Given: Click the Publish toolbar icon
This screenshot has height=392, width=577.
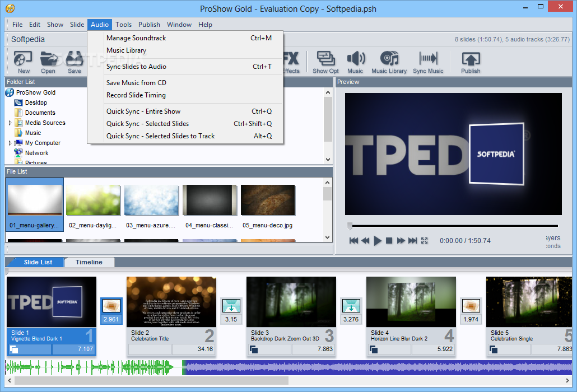Looking at the screenshot, I should click(x=471, y=62).
